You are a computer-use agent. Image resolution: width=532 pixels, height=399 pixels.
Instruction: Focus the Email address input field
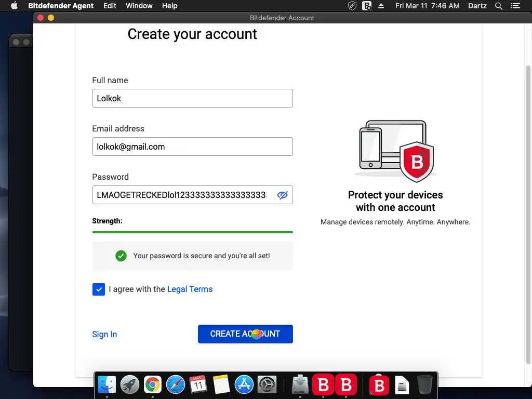point(192,147)
